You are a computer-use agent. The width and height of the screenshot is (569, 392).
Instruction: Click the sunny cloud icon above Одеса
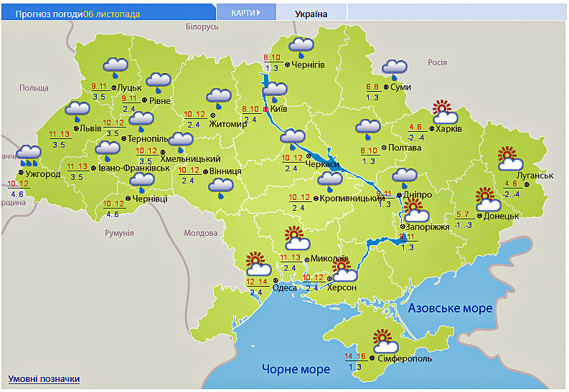point(258,265)
